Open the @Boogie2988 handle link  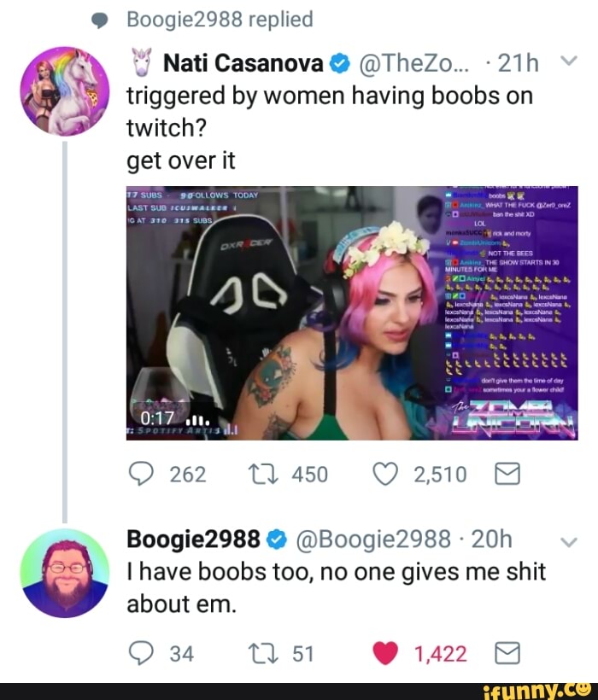373,540
